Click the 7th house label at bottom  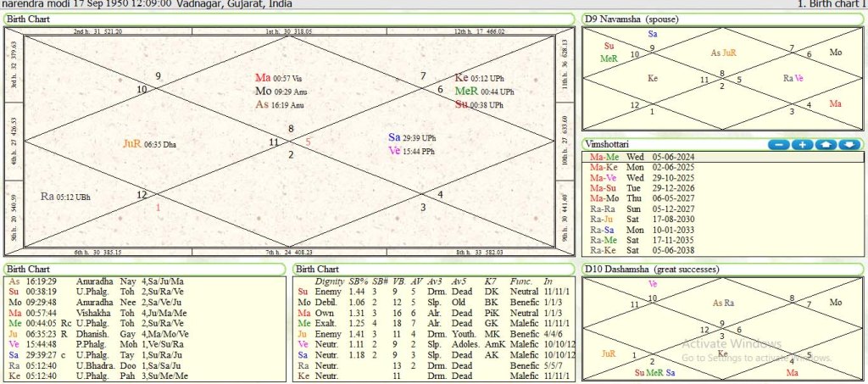coord(288,252)
